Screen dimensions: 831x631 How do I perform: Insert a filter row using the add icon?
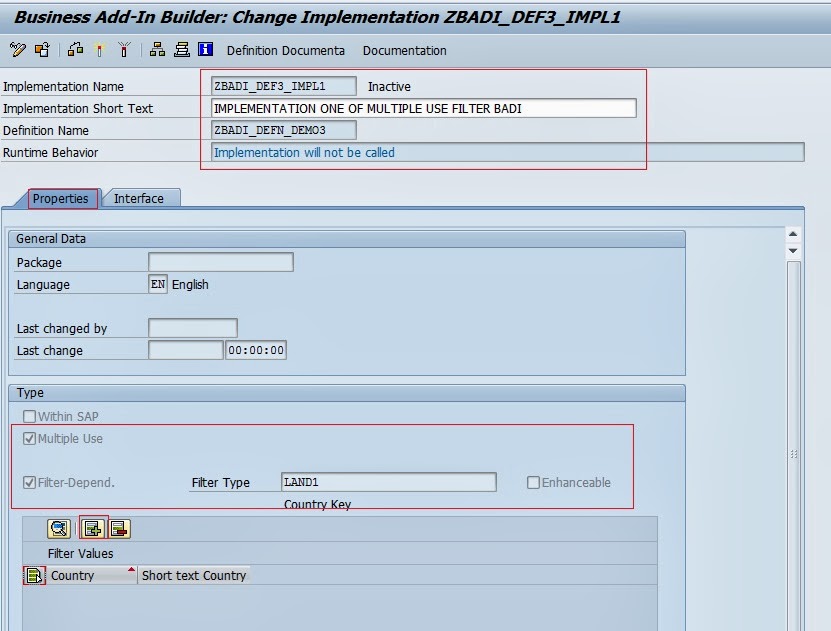pyautogui.click(x=93, y=529)
